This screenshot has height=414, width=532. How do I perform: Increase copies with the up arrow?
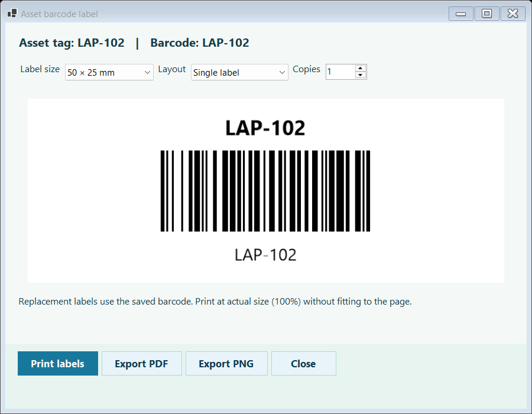click(x=361, y=68)
